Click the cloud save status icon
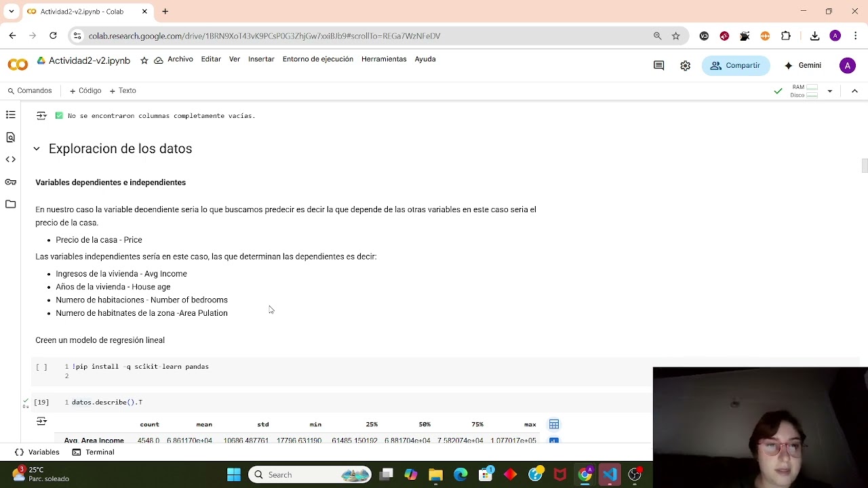The width and height of the screenshot is (868, 488). (x=159, y=60)
